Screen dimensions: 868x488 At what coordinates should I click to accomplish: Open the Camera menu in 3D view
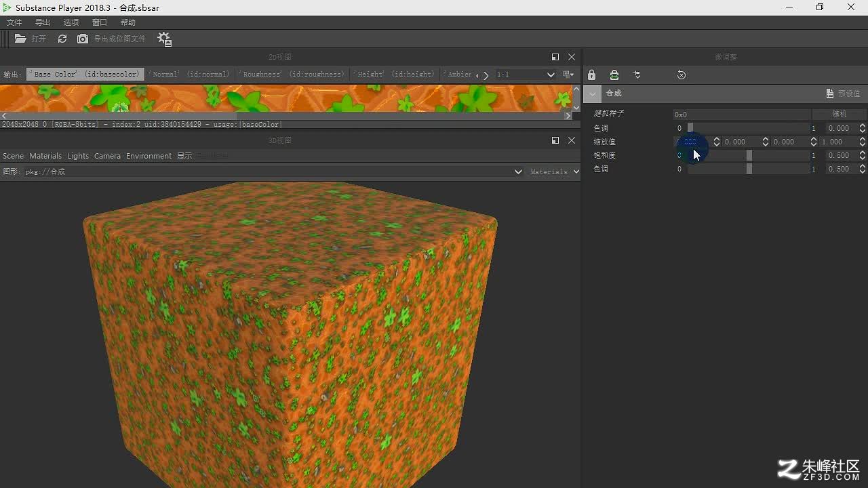[107, 156]
